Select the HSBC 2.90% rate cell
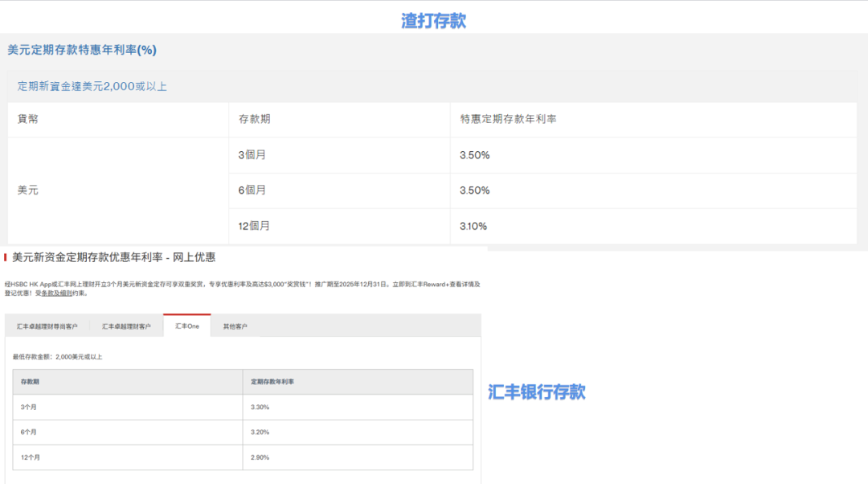 (260, 457)
